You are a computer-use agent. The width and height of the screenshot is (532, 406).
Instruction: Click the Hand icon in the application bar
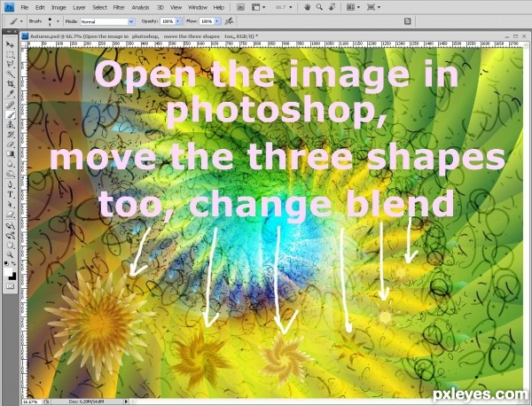(307, 7)
